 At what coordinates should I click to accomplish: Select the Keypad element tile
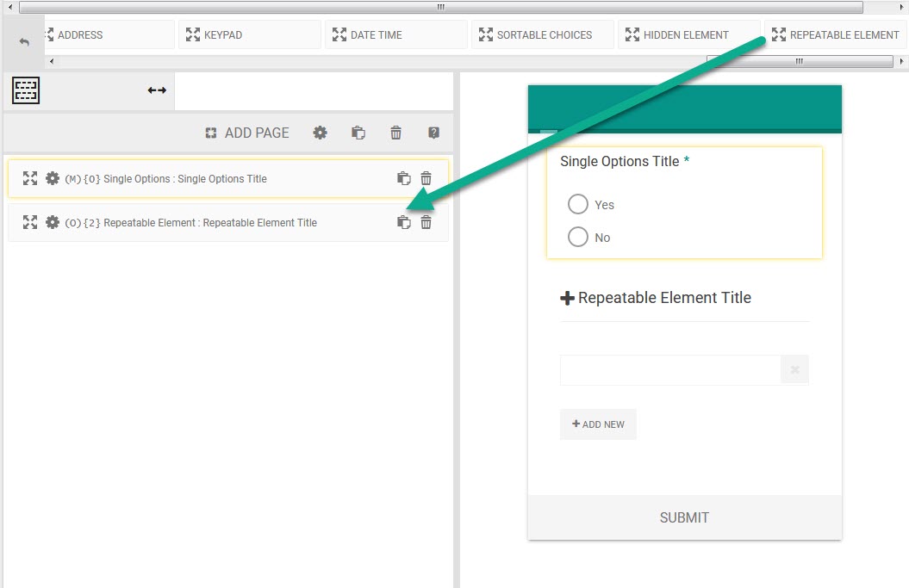click(249, 34)
